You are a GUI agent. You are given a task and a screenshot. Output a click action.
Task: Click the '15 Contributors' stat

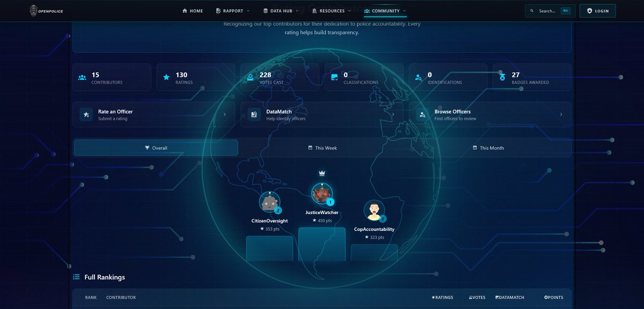click(112, 77)
